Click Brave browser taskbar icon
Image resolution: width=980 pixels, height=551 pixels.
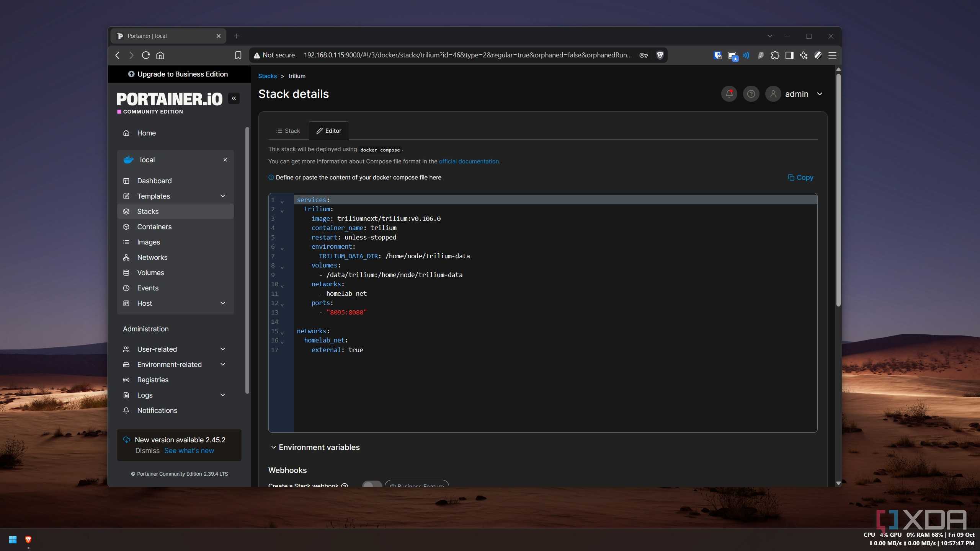coord(28,540)
